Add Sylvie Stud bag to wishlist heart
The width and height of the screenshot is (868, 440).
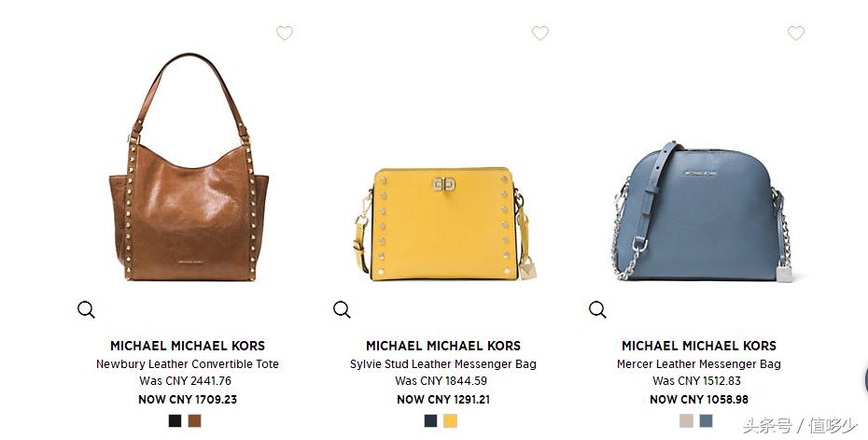coord(540,34)
